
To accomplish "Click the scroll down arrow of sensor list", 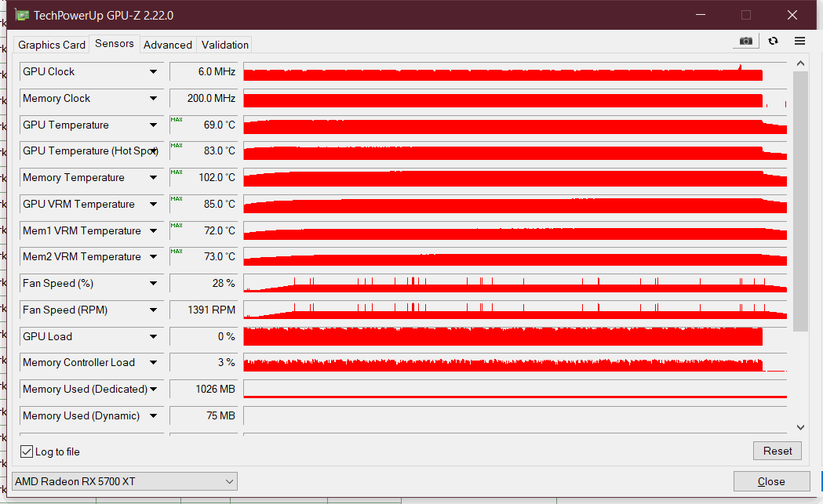I will [800, 427].
